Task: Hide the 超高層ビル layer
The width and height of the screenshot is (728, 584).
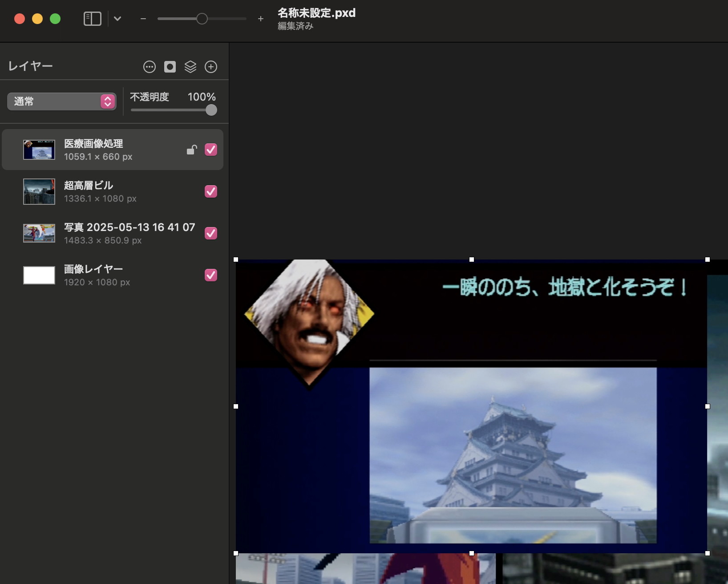Action: click(211, 191)
